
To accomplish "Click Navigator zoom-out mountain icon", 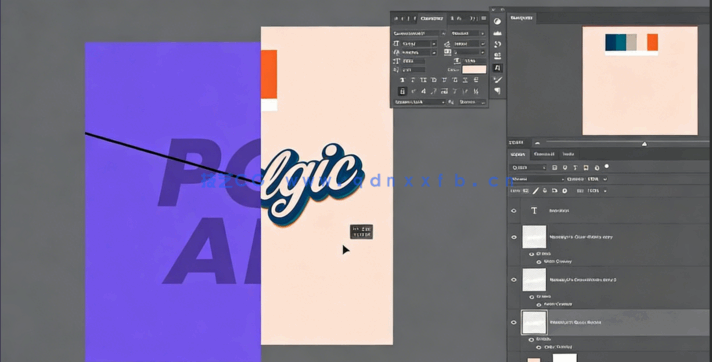I will 538,143.
